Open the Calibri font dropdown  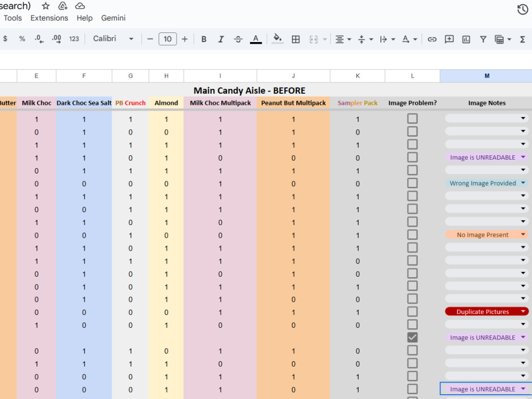[113, 39]
